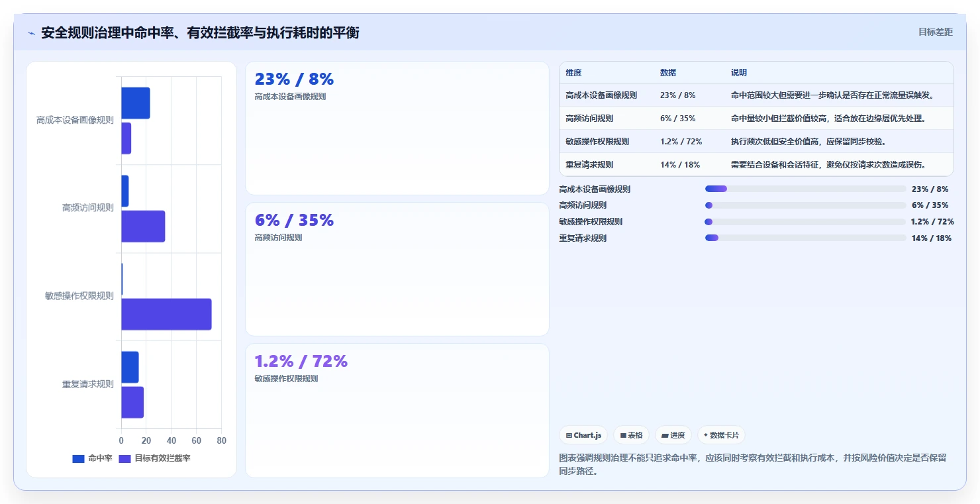Viewport: 980px width, 504px height.
Task: Click the 14 hit rate bar for 重复请求规则
Action: pos(130,367)
